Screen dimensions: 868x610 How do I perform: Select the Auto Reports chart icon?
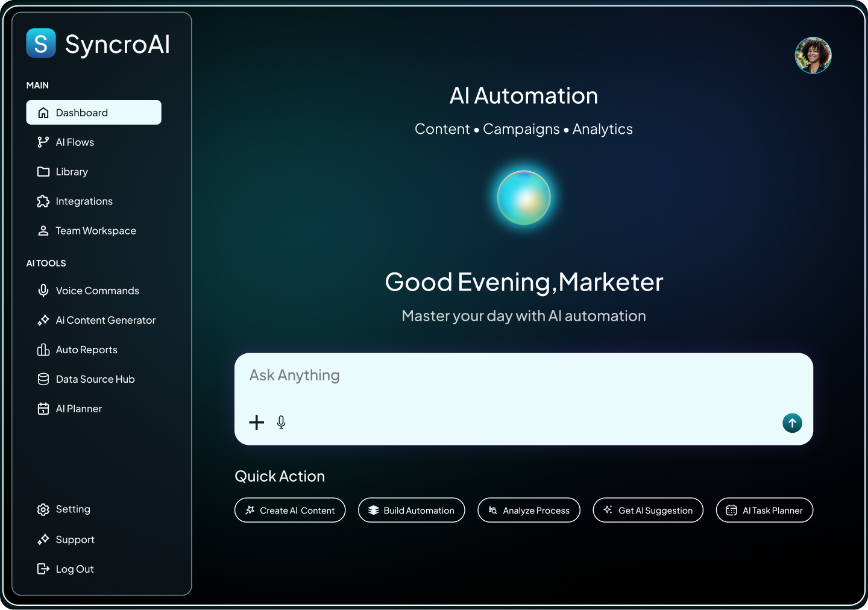pos(43,350)
